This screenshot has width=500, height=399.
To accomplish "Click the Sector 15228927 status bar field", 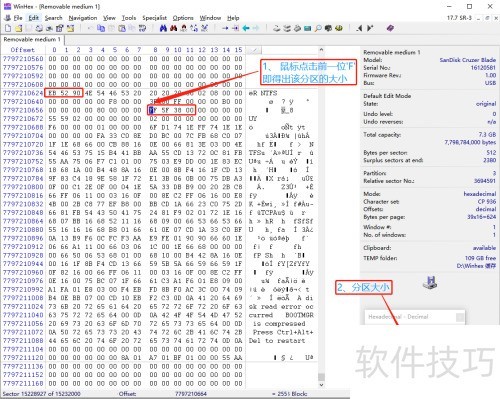I will click(42, 394).
